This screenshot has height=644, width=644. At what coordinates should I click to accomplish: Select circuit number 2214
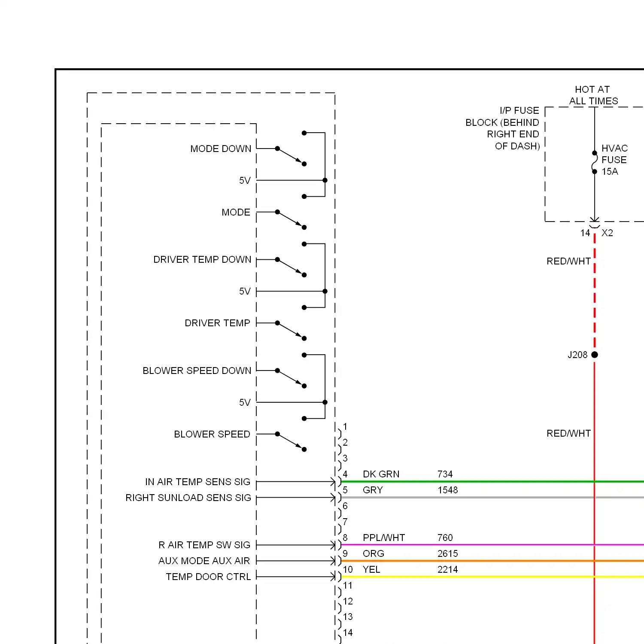(447, 569)
